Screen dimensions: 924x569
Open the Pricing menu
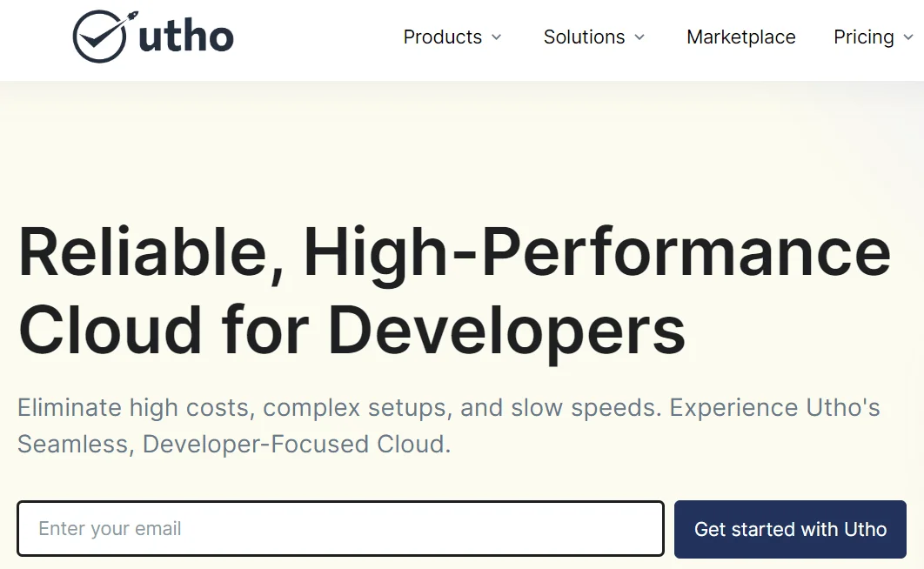(x=863, y=37)
